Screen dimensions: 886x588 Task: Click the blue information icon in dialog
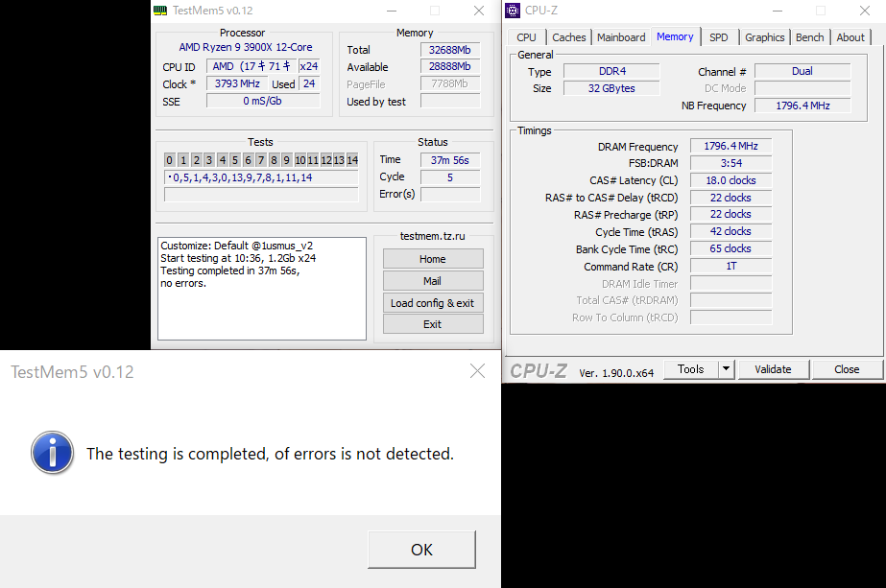click(x=52, y=453)
